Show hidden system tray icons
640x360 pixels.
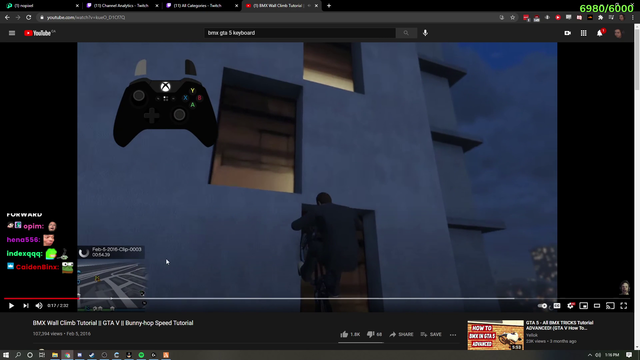click(x=590, y=355)
